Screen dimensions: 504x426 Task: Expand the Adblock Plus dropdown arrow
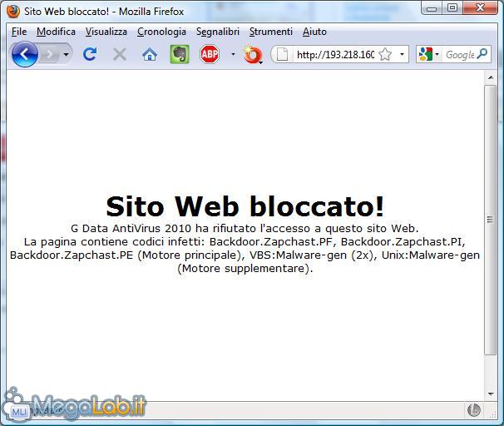click(x=233, y=54)
